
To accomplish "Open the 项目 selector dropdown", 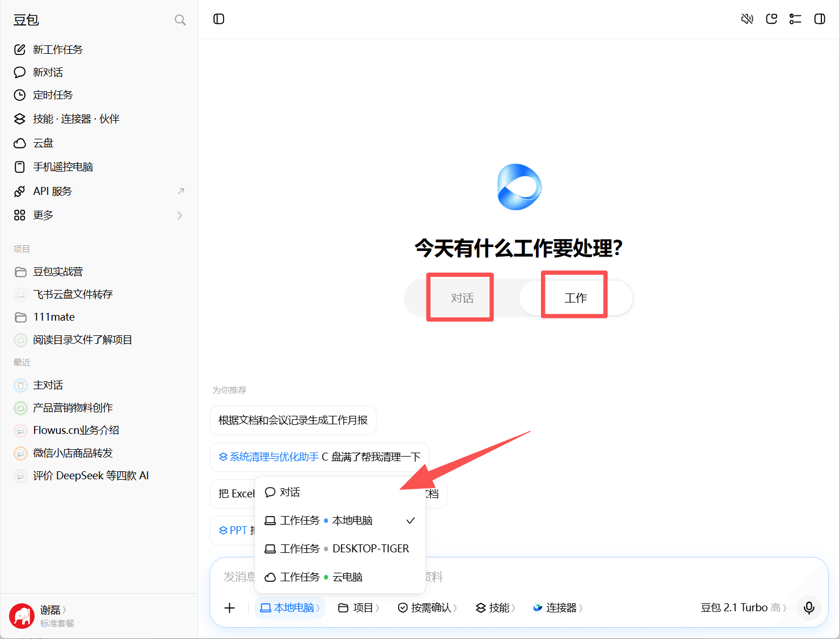I will coord(359,608).
